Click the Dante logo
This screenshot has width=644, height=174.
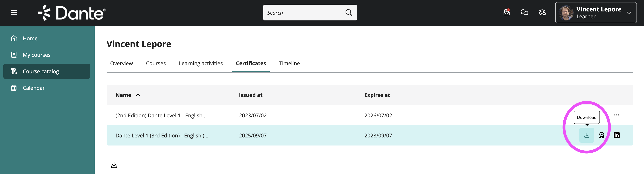pyautogui.click(x=72, y=13)
